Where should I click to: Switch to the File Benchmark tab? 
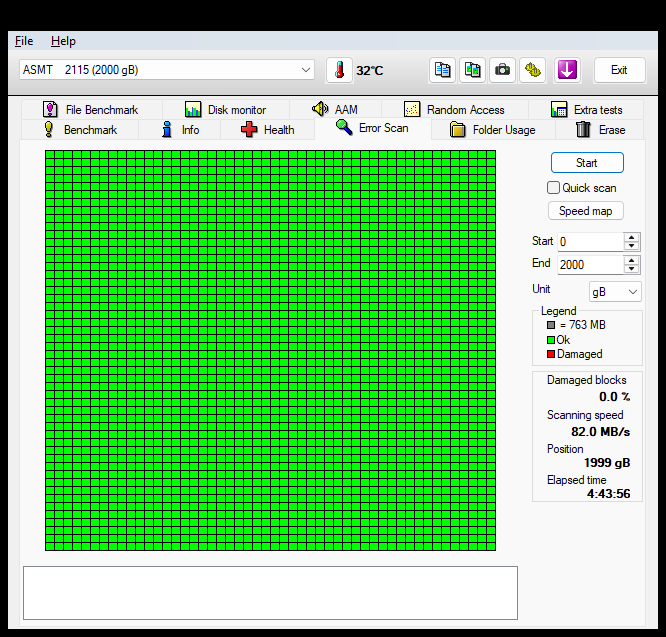91,110
